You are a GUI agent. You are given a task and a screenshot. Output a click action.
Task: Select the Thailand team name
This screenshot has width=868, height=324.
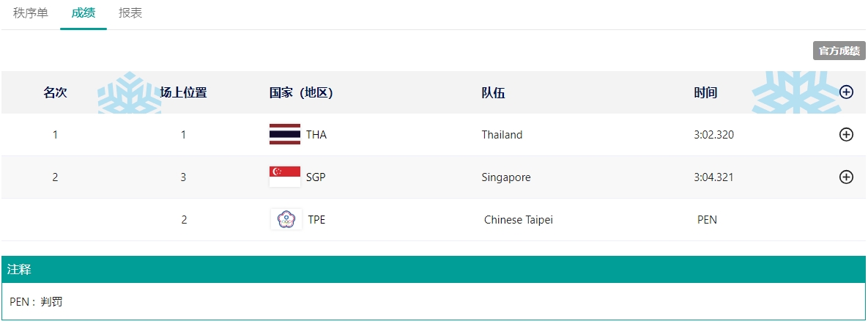pos(502,135)
